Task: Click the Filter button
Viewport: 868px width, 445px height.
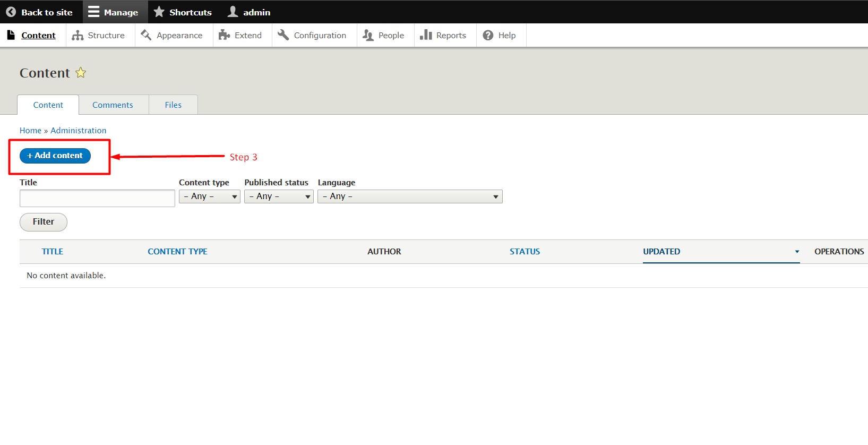Action: 44,222
